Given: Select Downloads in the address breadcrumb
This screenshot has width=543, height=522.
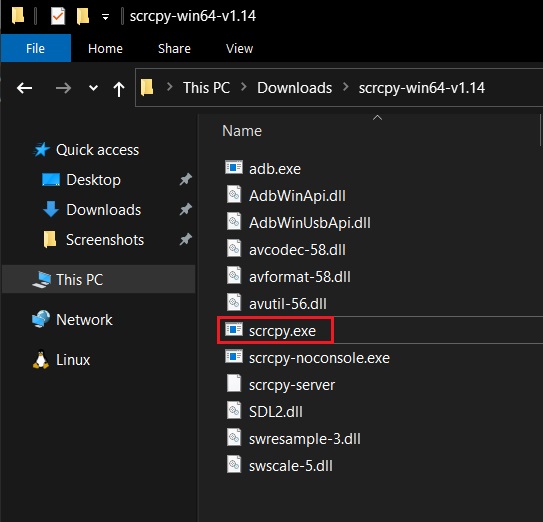Looking at the screenshot, I should click(x=294, y=88).
